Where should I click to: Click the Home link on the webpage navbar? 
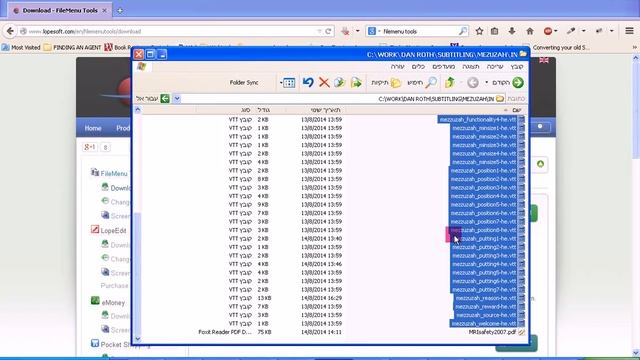[x=93, y=128]
